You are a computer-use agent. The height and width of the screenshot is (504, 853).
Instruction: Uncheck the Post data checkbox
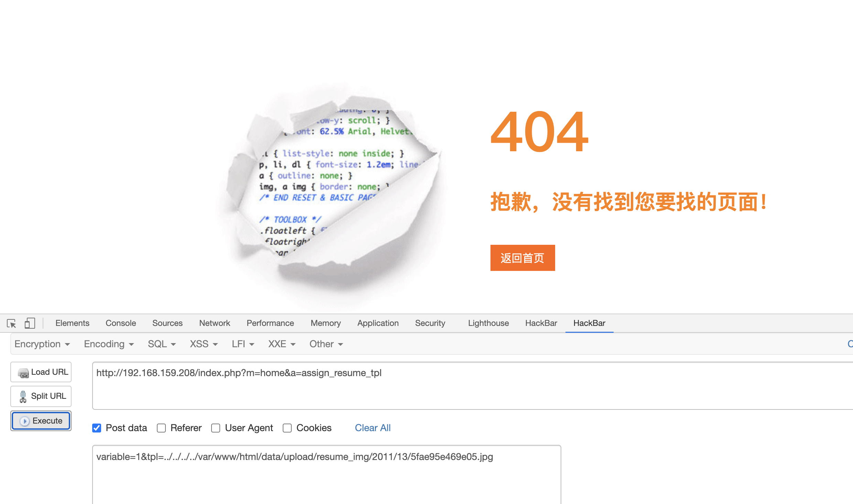[97, 428]
